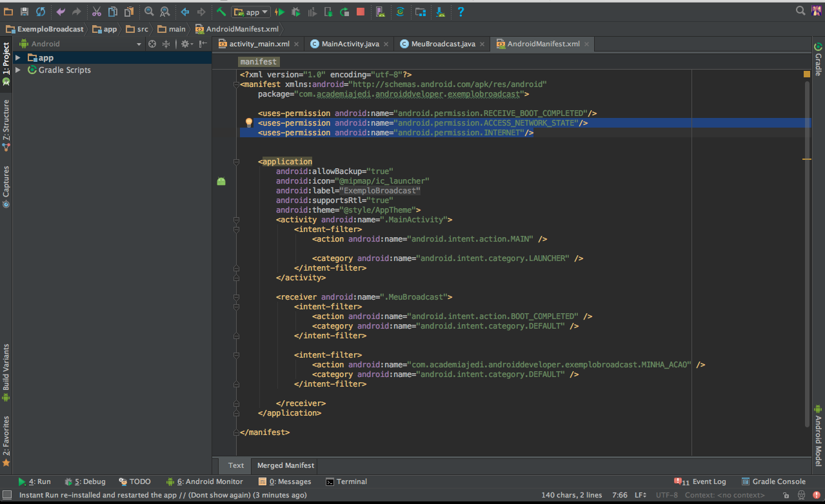The image size is (825, 504).
Task: Click the yellow warning marker in right gutter
Action: [x=806, y=74]
